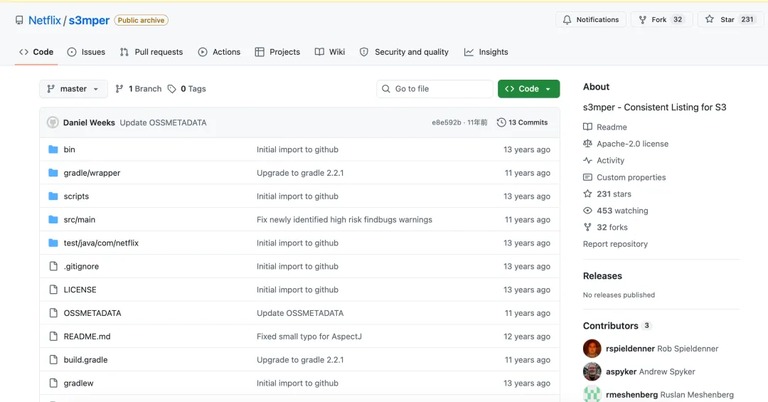Screen dimensions: 768x402
Task: Open the bin folder name link
Action: (x=69, y=149)
